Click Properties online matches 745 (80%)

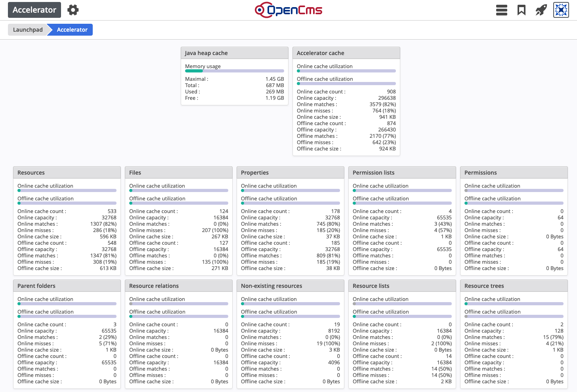coord(328,224)
